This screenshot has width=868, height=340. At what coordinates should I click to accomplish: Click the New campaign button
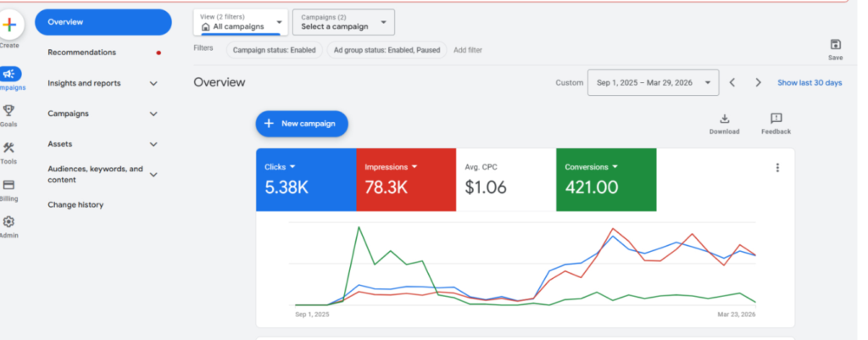(302, 124)
